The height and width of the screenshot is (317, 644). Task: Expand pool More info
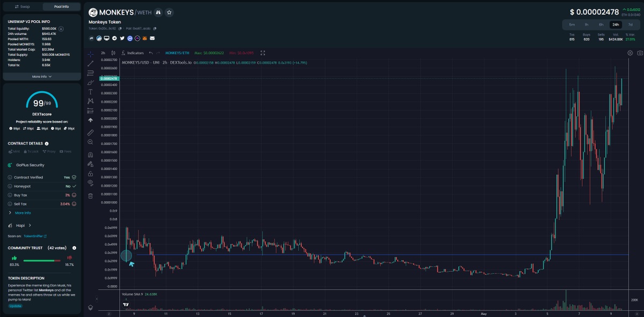(x=42, y=77)
